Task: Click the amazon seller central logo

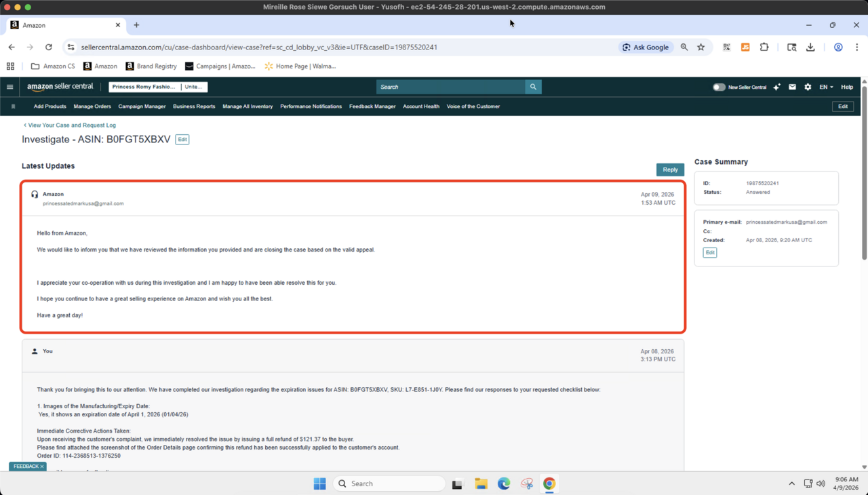Action: (60, 87)
